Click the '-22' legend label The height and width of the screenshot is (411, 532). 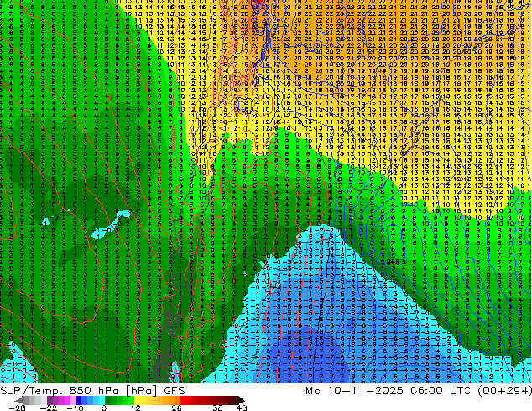pos(49,408)
